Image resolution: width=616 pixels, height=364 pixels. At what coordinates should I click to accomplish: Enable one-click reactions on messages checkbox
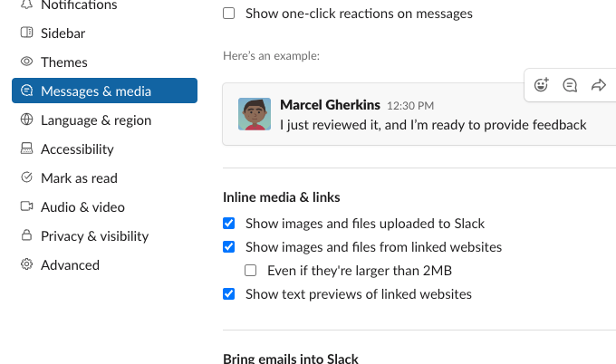pos(228,14)
